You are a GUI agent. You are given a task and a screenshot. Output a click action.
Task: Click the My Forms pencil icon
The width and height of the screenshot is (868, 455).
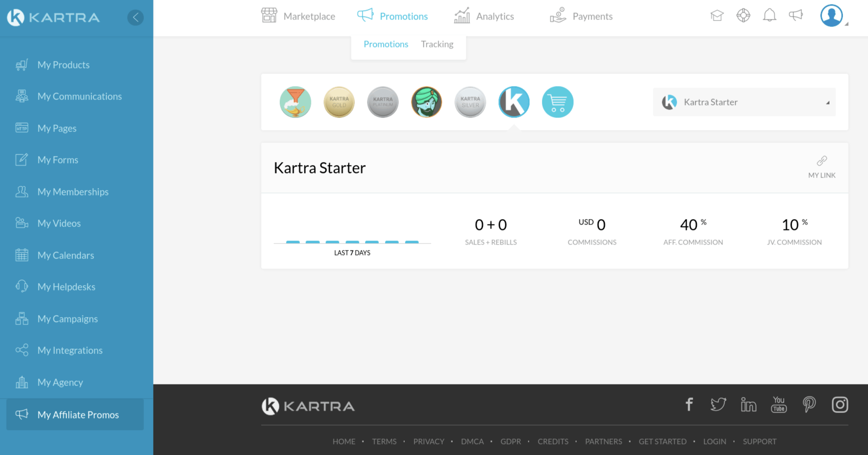[21, 159]
